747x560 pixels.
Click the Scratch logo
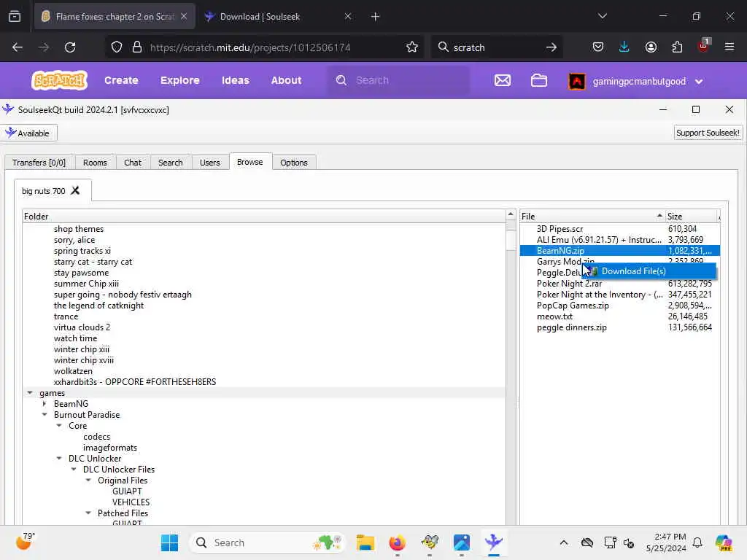(x=60, y=80)
